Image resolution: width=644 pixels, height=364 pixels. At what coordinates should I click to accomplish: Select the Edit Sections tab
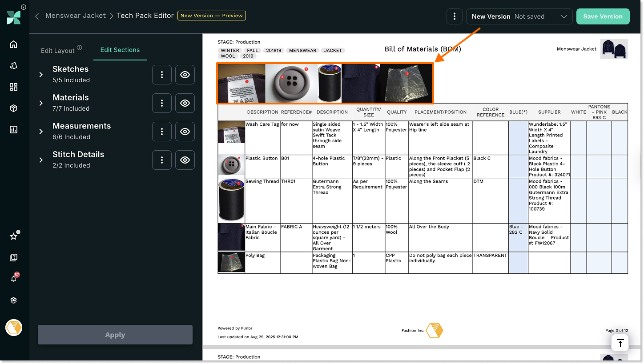(120, 50)
